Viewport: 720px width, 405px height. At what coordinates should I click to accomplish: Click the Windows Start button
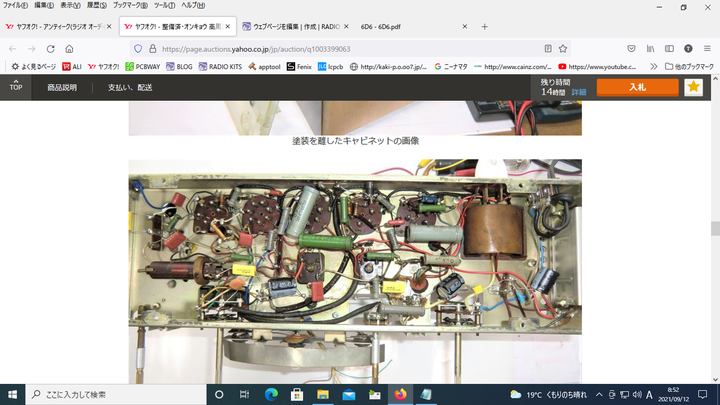(13, 394)
